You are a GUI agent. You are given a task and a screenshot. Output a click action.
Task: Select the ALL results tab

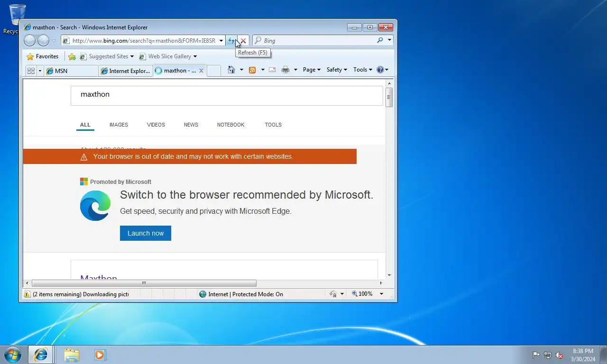[x=85, y=125]
